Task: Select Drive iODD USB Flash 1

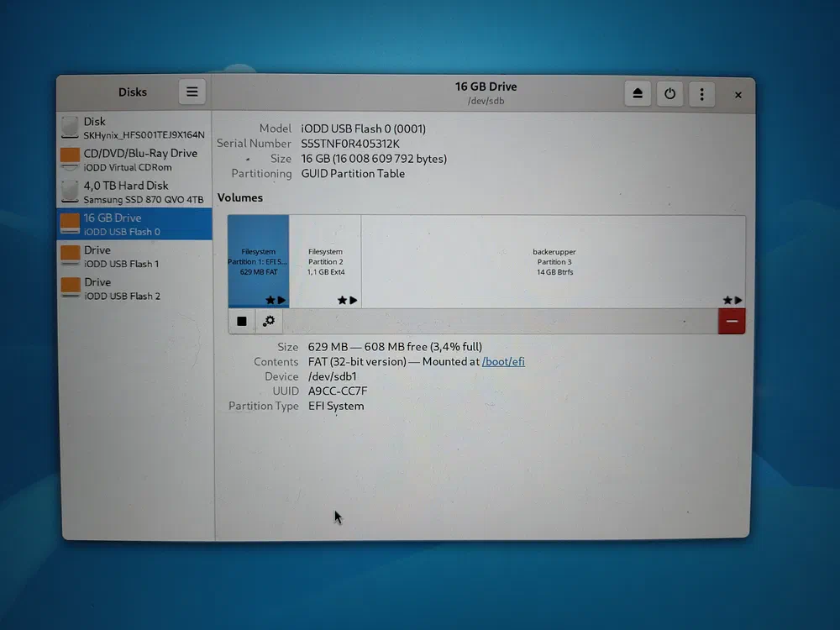Action: tap(134, 256)
